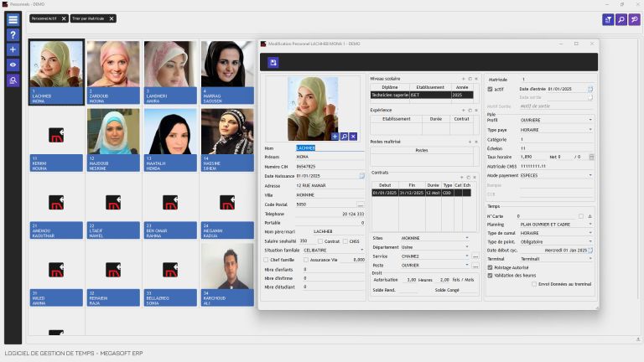Open the Département dropdown

[x=467, y=247]
